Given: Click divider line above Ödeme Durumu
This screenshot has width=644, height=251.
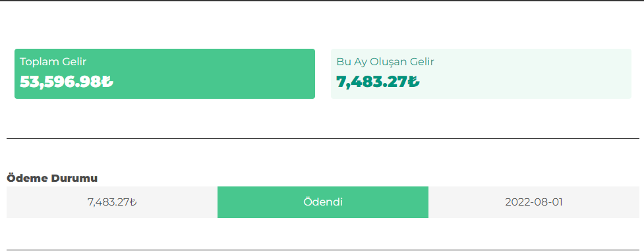Looking at the screenshot, I should coord(323,139).
